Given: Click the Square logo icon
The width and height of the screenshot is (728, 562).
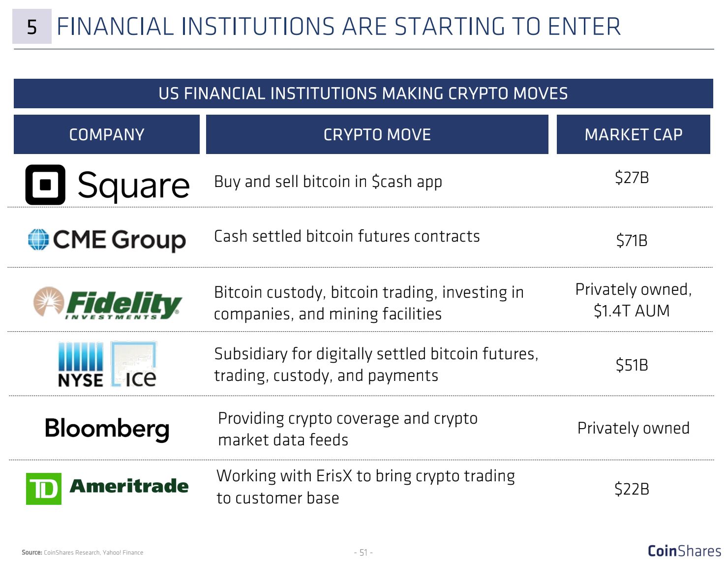Looking at the screenshot, I should pos(45,185).
